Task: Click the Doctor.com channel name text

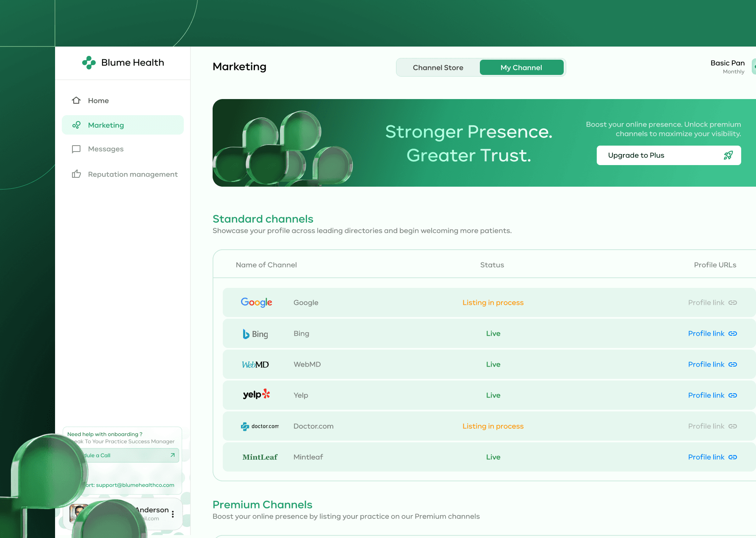Action: click(313, 426)
